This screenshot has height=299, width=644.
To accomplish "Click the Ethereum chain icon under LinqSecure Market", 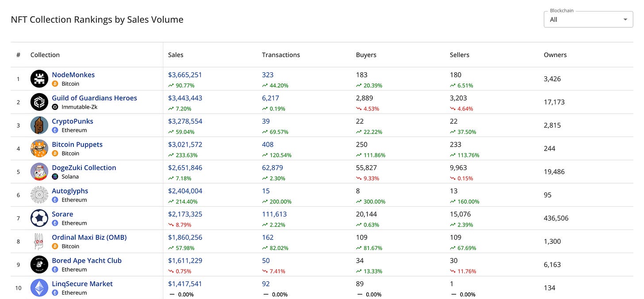I will pyautogui.click(x=55, y=292).
